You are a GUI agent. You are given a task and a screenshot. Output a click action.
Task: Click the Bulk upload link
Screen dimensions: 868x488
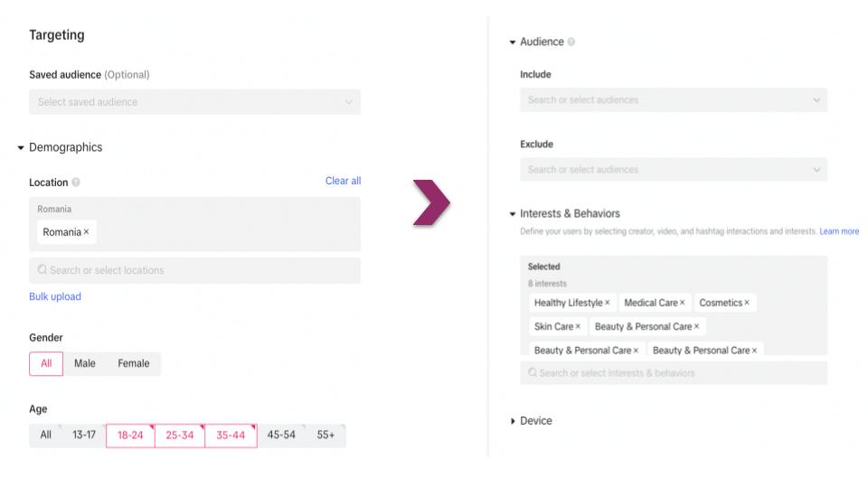[55, 296]
